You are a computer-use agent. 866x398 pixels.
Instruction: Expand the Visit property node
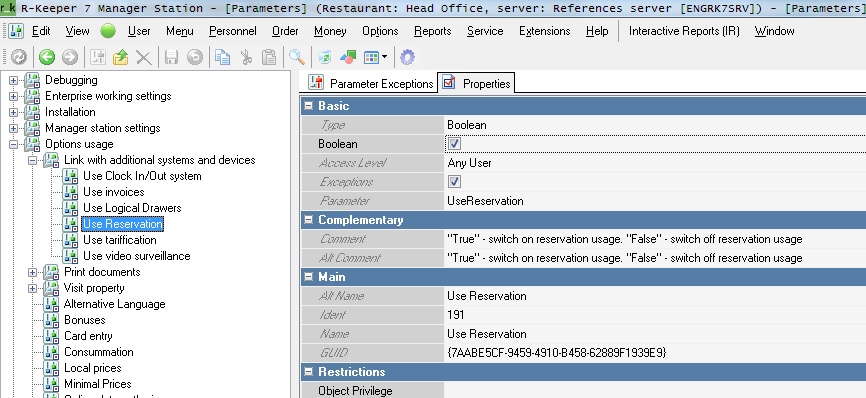[x=33, y=289]
